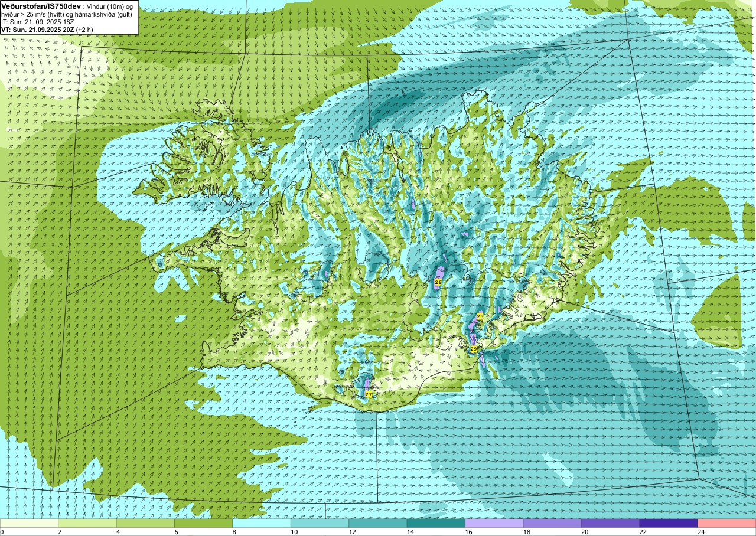
Task: Click the 22–24 m/s dark indigo legend swatch
Action: [669, 523]
